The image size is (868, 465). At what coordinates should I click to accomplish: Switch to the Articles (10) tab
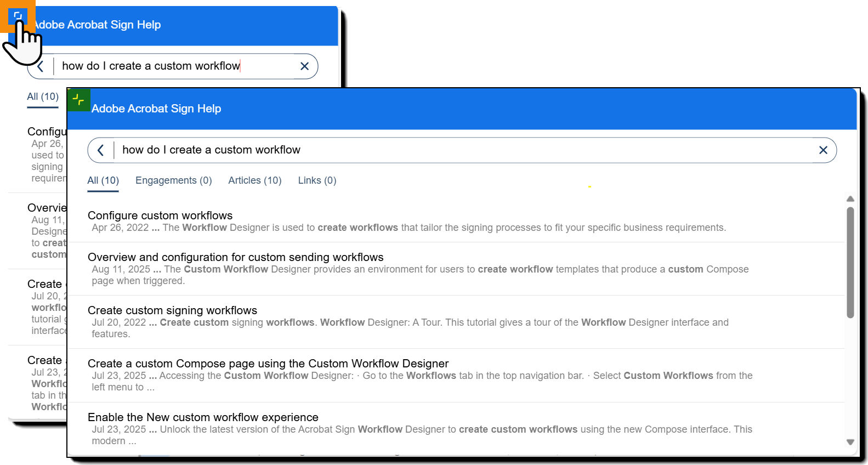[x=255, y=180]
